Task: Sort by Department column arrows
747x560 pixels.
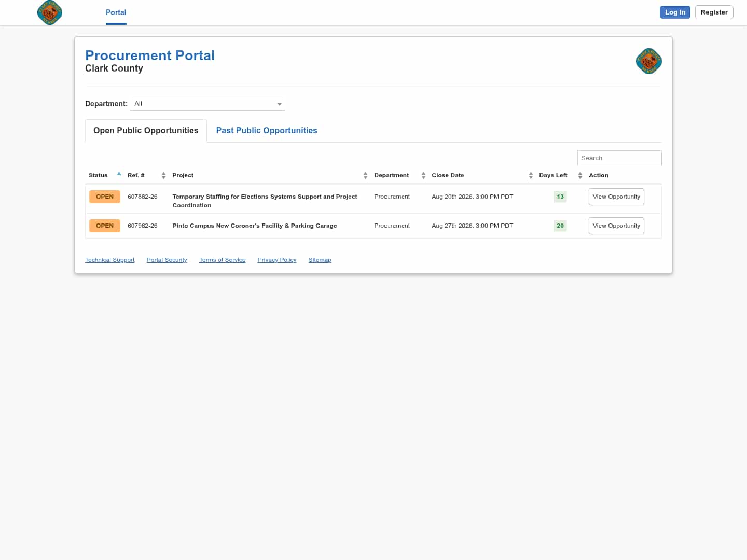Action: [423, 175]
